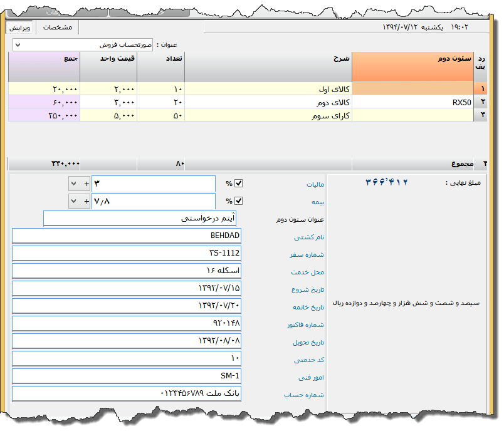Viewport: 504px width, 436px height.
Task: Click the نام کشتی field containing BEHDAD
Action: (x=126, y=236)
